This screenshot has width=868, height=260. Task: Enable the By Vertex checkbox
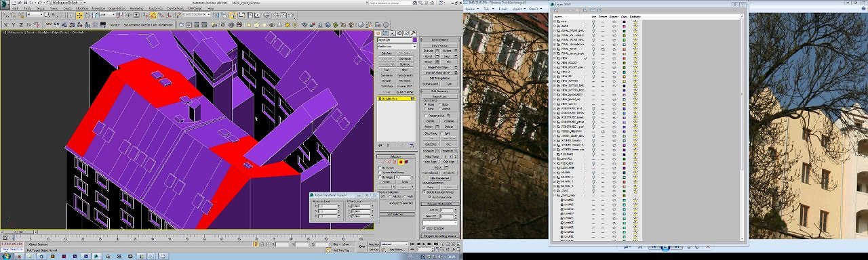coord(380,167)
